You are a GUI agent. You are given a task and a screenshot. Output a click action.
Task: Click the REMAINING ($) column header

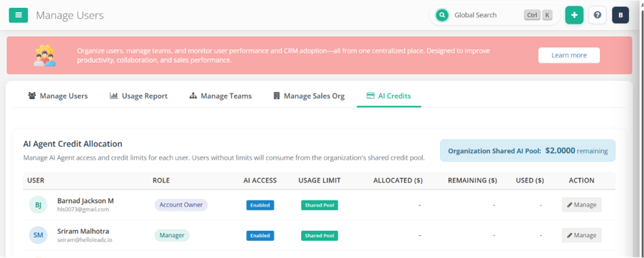(x=472, y=180)
